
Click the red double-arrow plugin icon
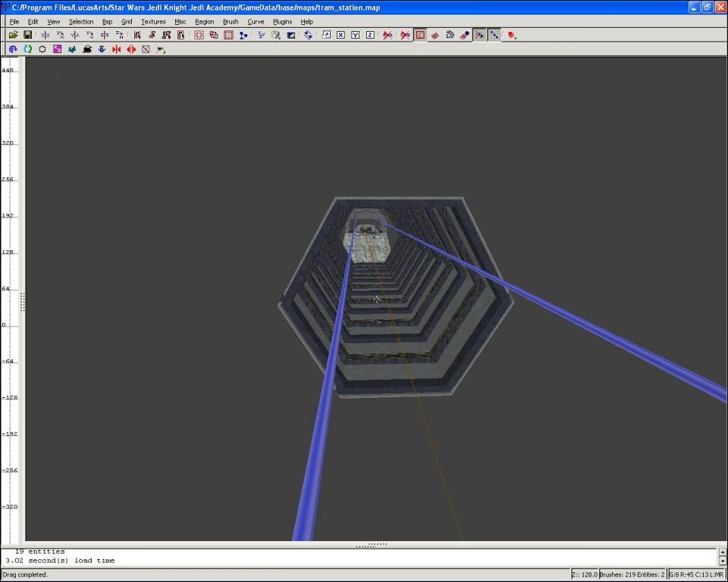(131, 49)
